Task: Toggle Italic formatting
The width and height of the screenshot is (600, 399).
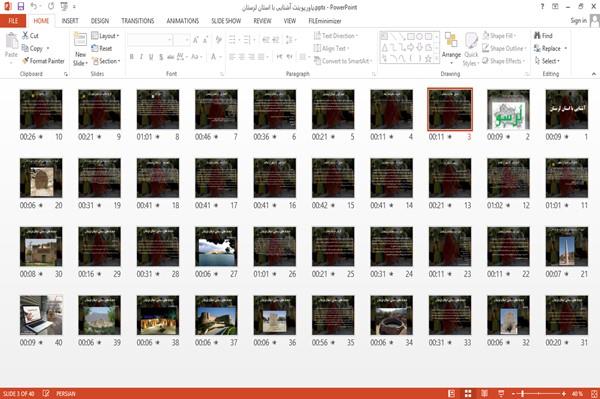Action: point(141,57)
